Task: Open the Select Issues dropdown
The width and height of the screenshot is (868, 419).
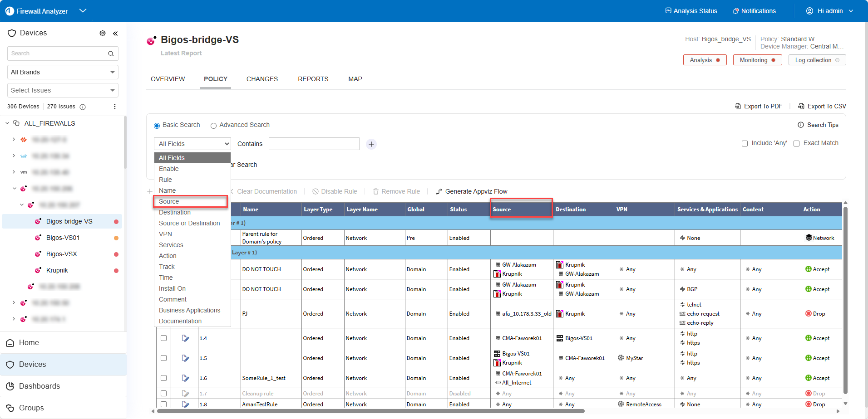Action: coord(63,90)
